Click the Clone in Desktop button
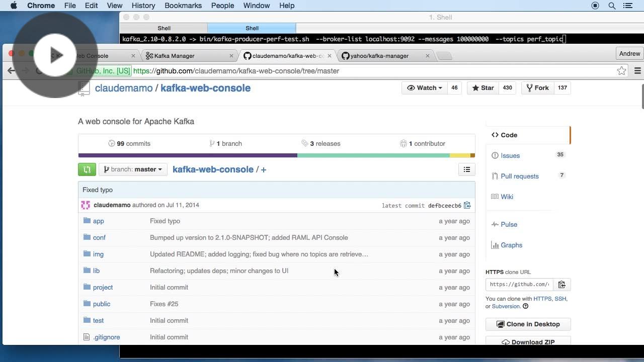 click(528, 324)
